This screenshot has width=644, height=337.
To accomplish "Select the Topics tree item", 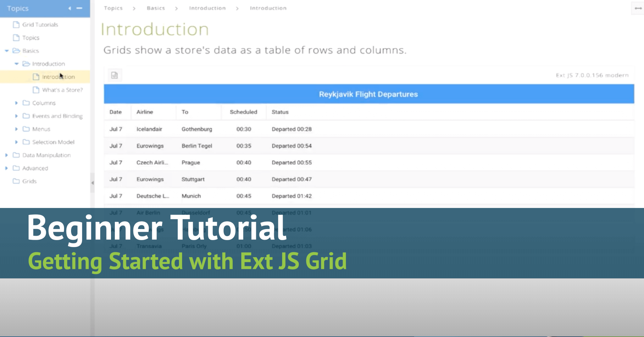I will [x=31, y=38].
